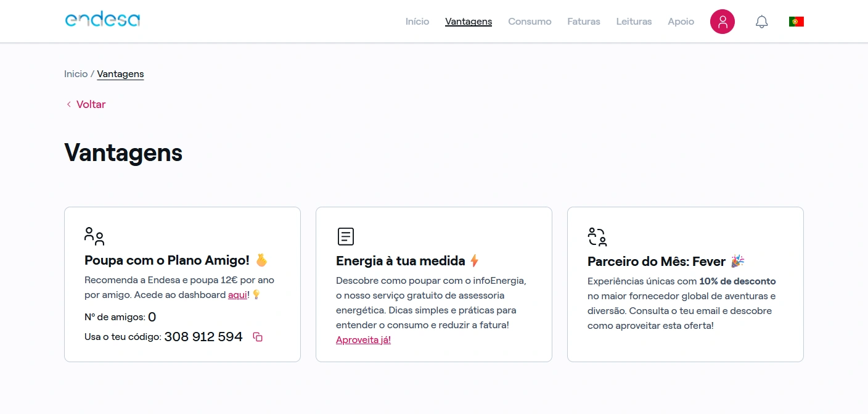The height and width of the screenshot is (414, 868).
Task: Click the Endesa logo
Action: (102, 20)
